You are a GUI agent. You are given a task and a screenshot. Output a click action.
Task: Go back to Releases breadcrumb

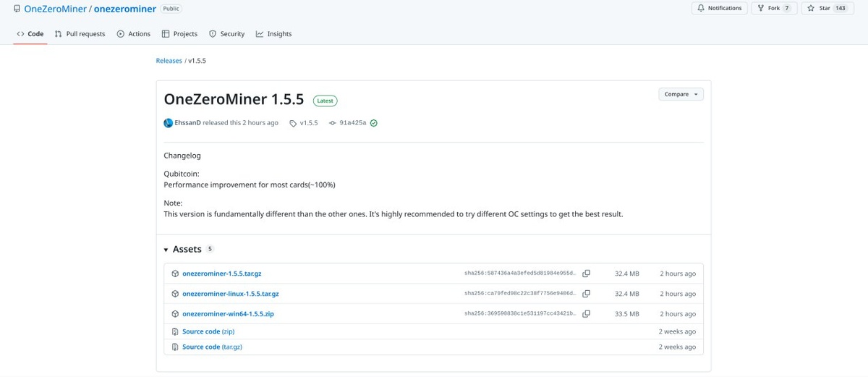(x=169, y=61)
